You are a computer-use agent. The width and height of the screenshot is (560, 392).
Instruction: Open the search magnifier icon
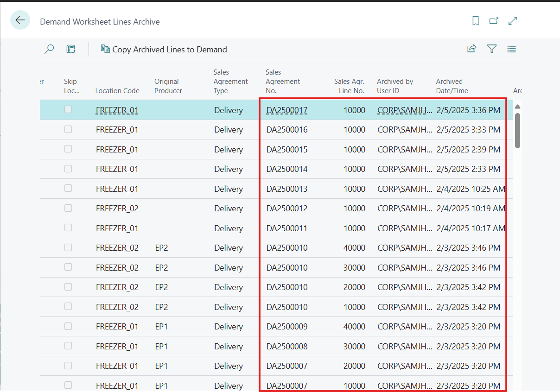pos(49,49)
